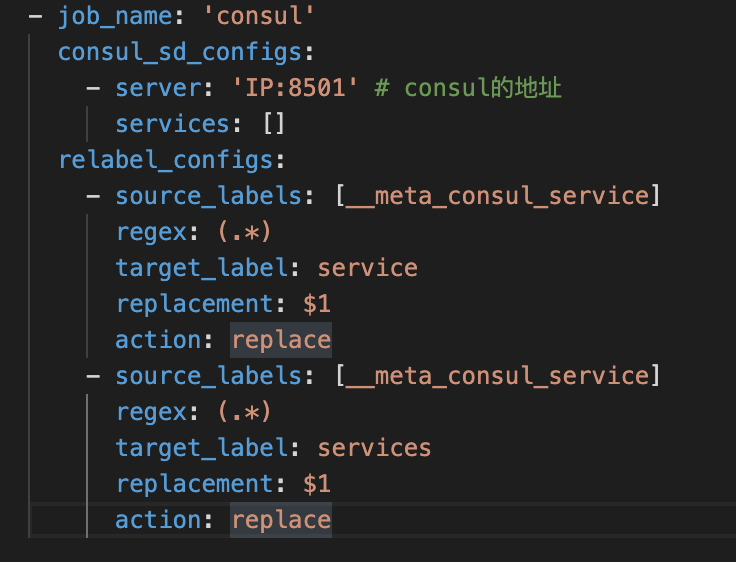Click the services key above relabel_configs
The width and height of the screenshot is (736, 562).
(172, 124)
